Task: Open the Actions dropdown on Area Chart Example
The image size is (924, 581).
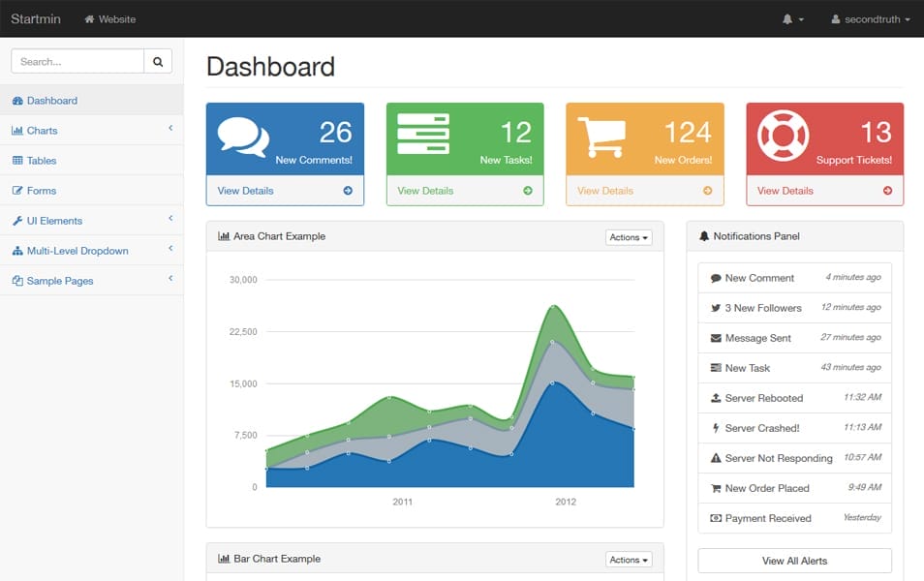Action: click(628, 236)
